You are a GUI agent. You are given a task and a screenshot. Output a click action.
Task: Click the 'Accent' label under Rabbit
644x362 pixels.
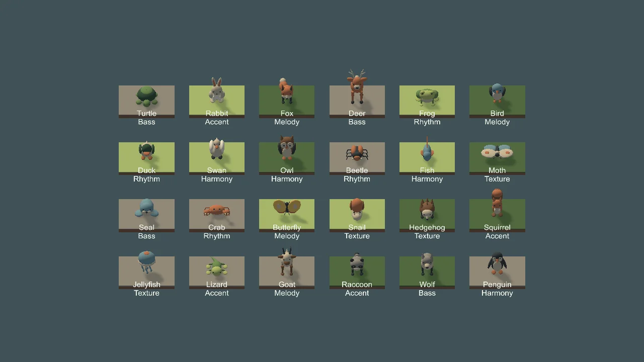[x=217, y=122]
